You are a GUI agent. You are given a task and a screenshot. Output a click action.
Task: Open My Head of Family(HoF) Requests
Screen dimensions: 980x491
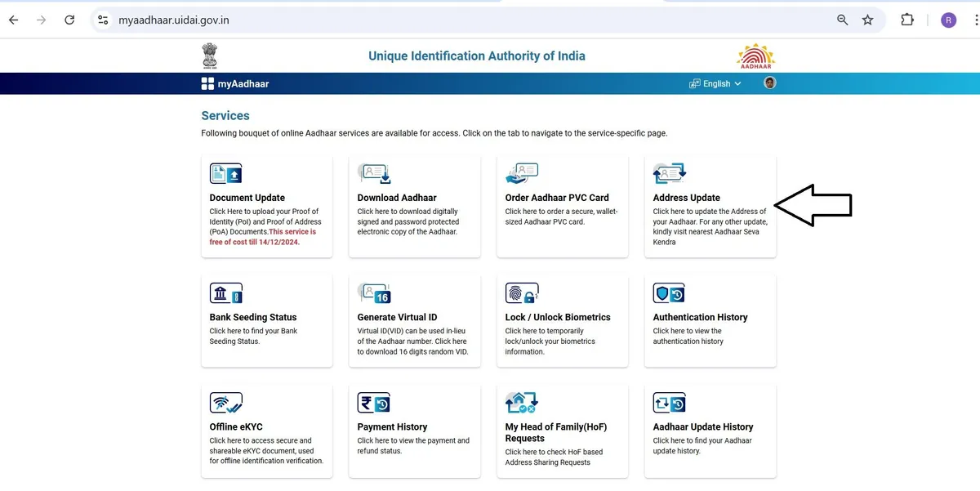[555, 432]
